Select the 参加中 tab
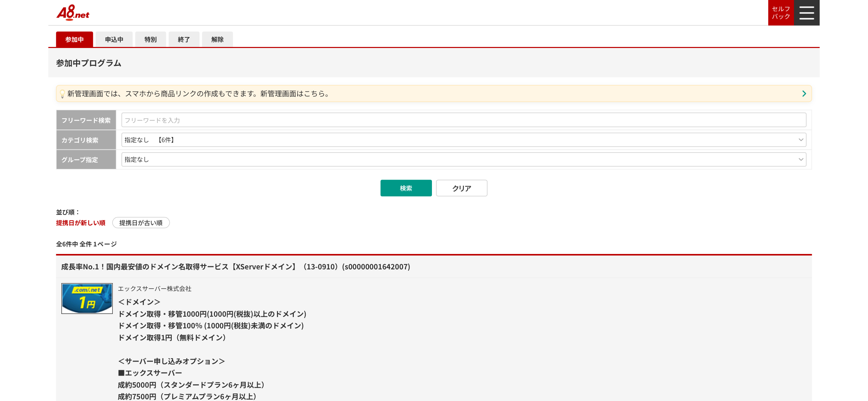Viewport: 868px width, 401px height. pyautogui.click(x=74, y=39)
